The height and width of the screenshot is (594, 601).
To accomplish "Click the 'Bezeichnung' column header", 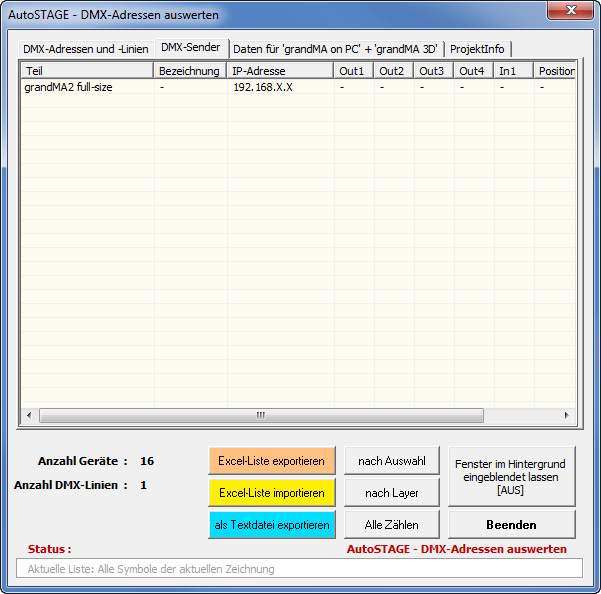I will (x=190, y=71).
